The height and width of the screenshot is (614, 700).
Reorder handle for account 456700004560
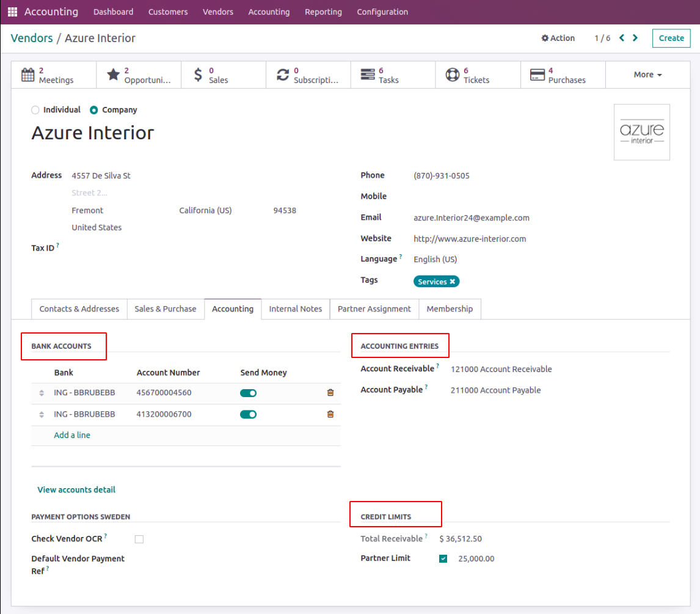click(x=42, y=393)
